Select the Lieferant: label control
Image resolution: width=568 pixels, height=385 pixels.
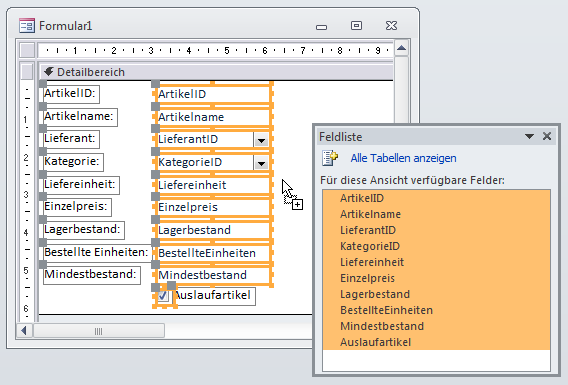click(71, 139)
